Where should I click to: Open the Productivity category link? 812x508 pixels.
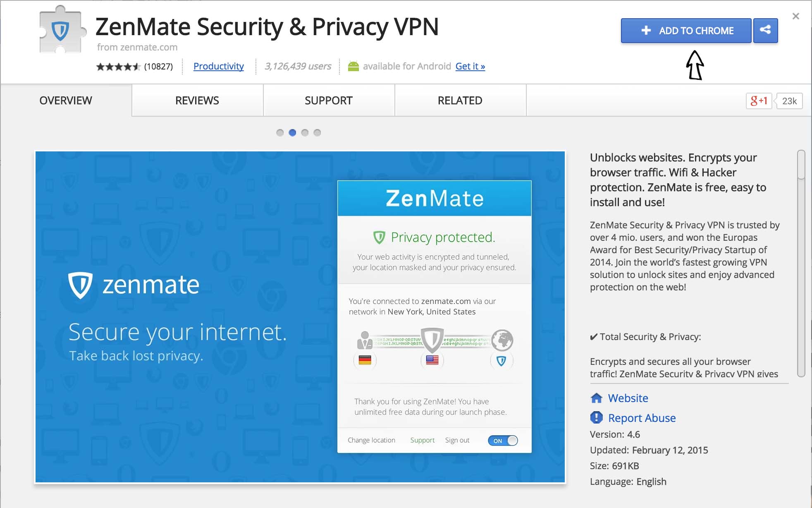[x=219, y=66]
